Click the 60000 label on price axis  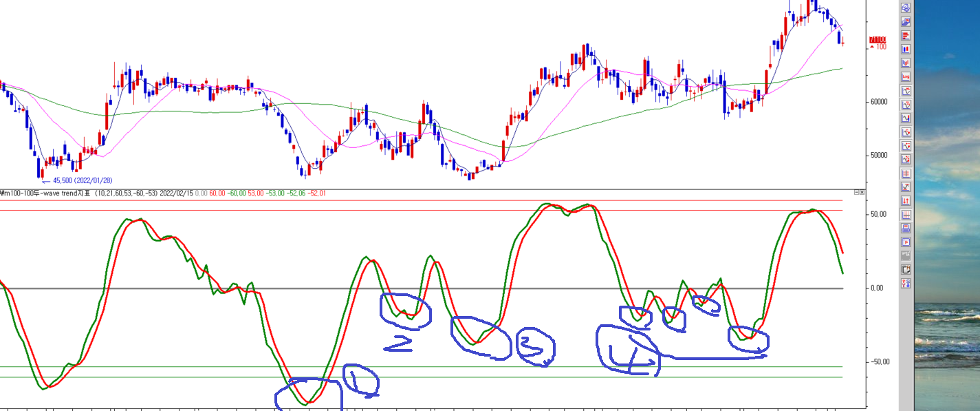pyautogui.click(x=878, y=102)
